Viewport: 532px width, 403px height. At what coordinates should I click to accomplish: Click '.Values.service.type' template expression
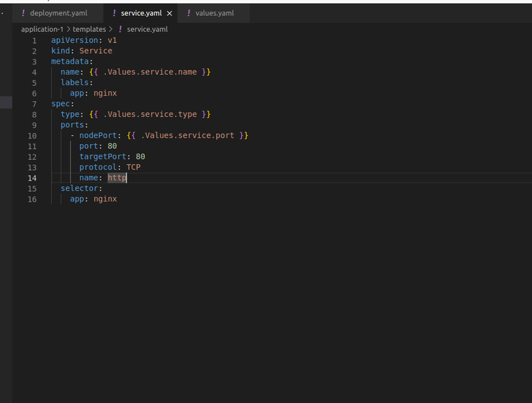point(150,114)
